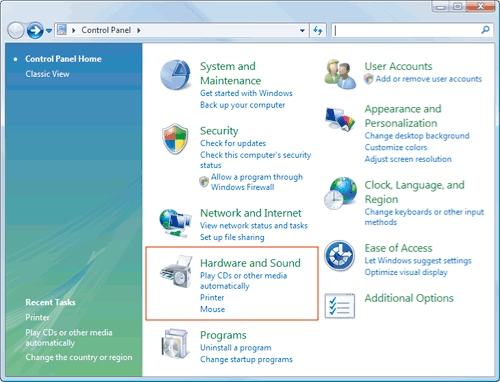This screenshot has width=500, height=382.
Task: Click the User Accounts people icon
Action: (x=340, y=74)
